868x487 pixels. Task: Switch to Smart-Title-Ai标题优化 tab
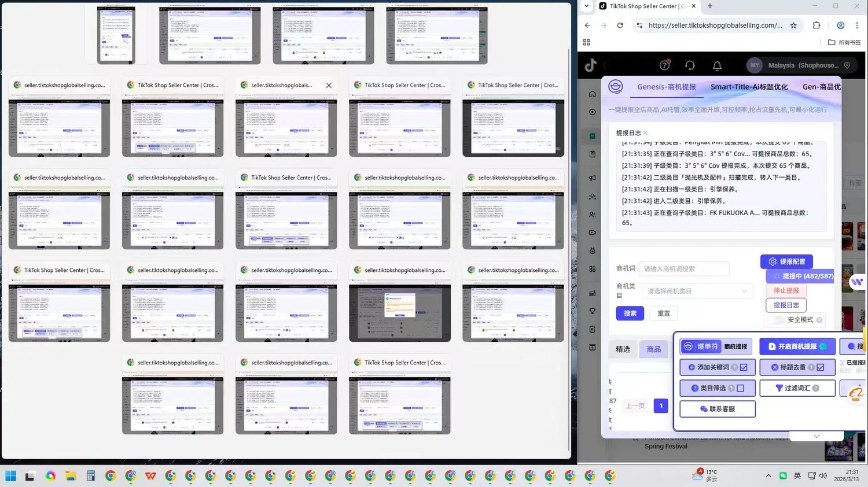pyautogui.click(x=749, y=87)
